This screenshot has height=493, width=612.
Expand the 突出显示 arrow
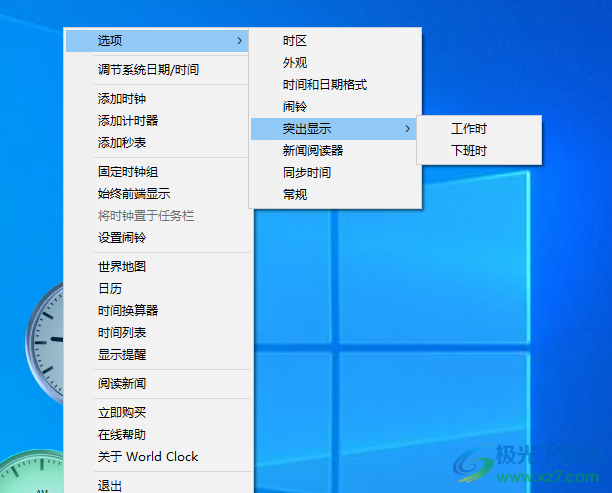tap(407, 128)
